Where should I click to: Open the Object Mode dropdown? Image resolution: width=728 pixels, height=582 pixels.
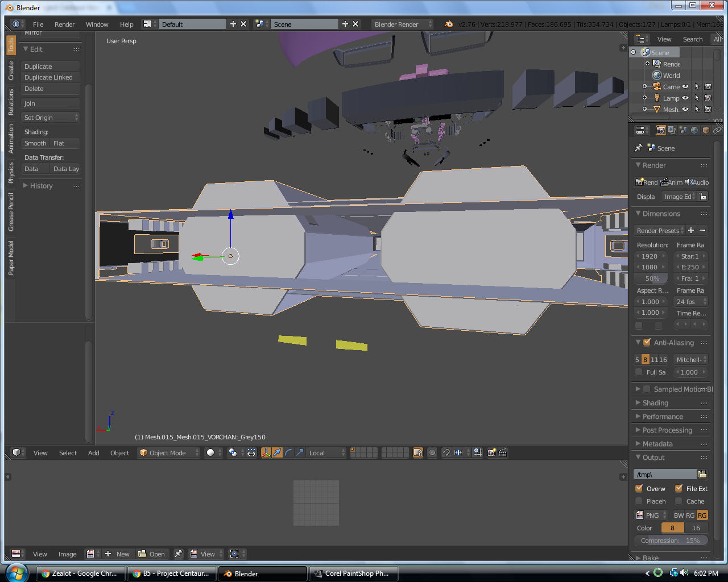tap(169, 452)
